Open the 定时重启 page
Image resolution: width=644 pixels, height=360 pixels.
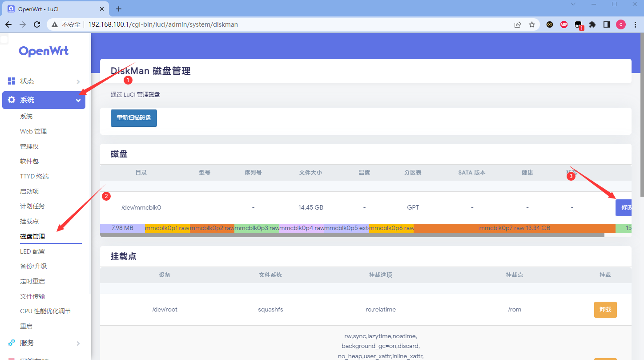[x=32, y=281]
